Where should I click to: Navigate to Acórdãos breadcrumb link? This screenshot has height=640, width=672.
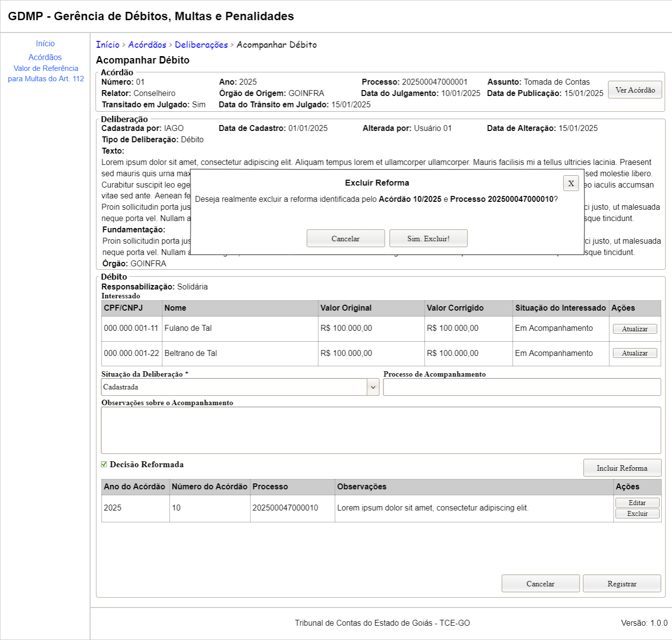click(147, 45)
